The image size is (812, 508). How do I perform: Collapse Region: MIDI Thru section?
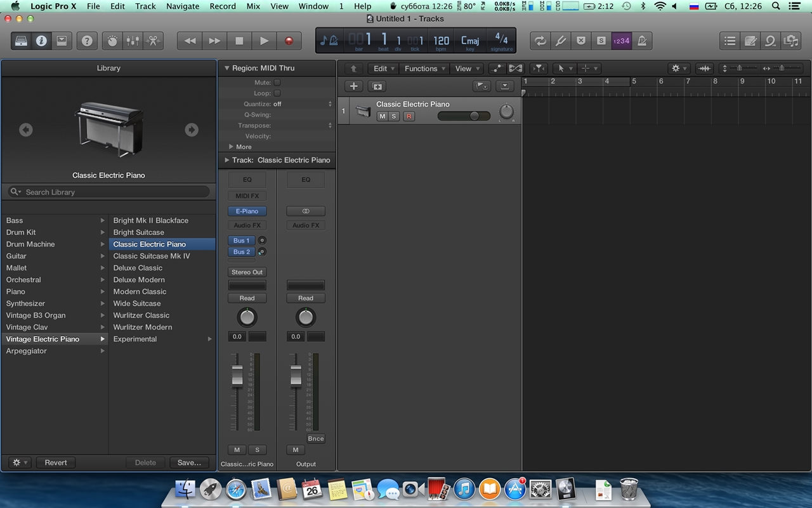click(227, 68)
